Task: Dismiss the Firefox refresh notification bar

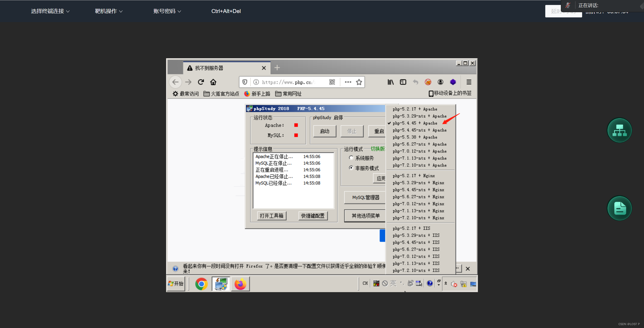Action: point(468,269)
